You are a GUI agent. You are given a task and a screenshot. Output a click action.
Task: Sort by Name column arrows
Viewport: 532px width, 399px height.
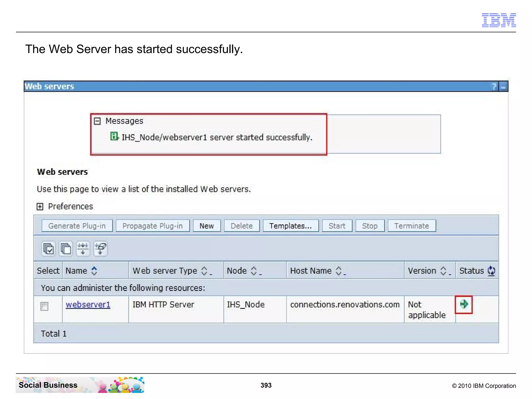click(x=94, y=271)
